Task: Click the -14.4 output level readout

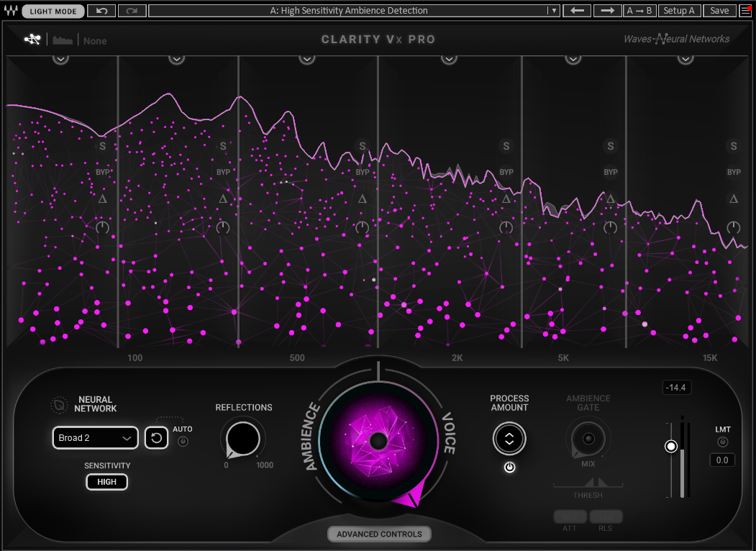Action: [x=677, y=388]
